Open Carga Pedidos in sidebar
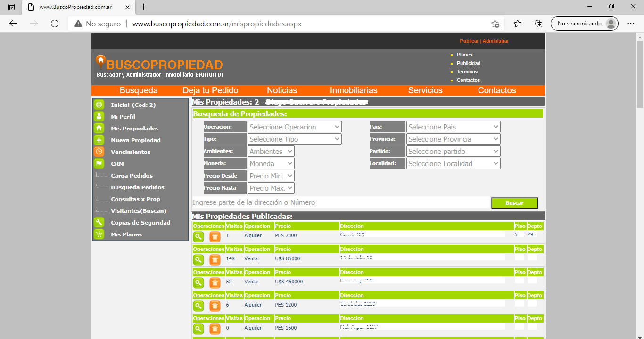 (x=132, y=176)
